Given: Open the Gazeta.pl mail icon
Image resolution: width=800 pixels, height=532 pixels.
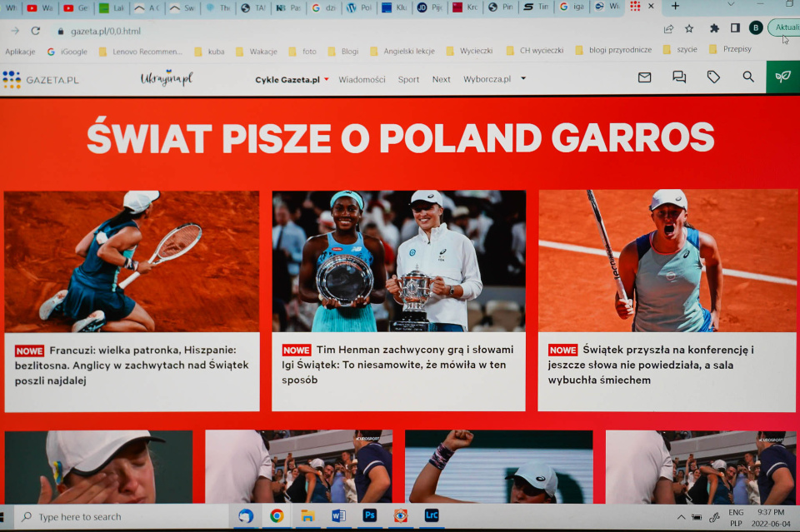Looking at the screenshot, I should coord(644,77).
